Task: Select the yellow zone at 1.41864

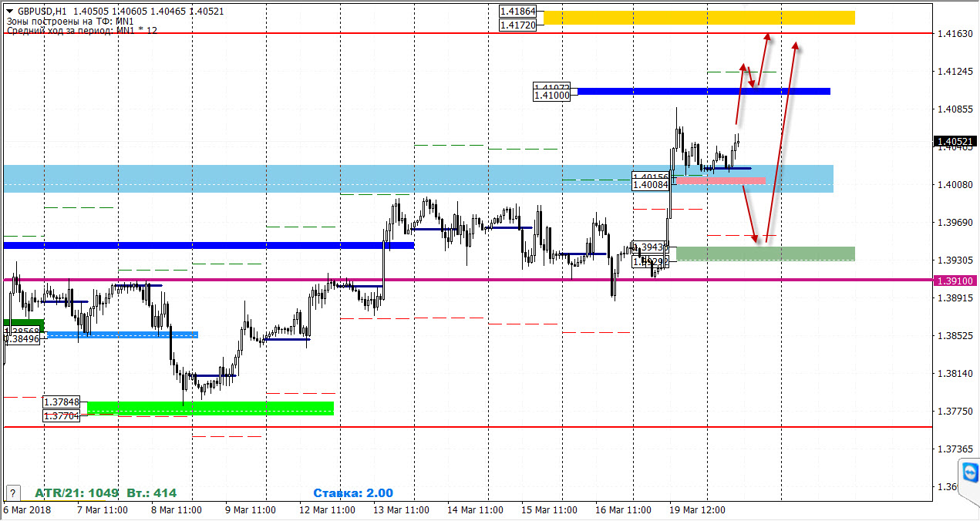Action: 699,18
